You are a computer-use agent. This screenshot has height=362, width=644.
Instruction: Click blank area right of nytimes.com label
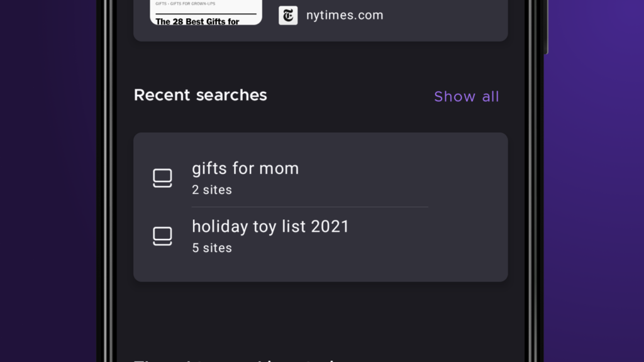click(x=447, y=16)
